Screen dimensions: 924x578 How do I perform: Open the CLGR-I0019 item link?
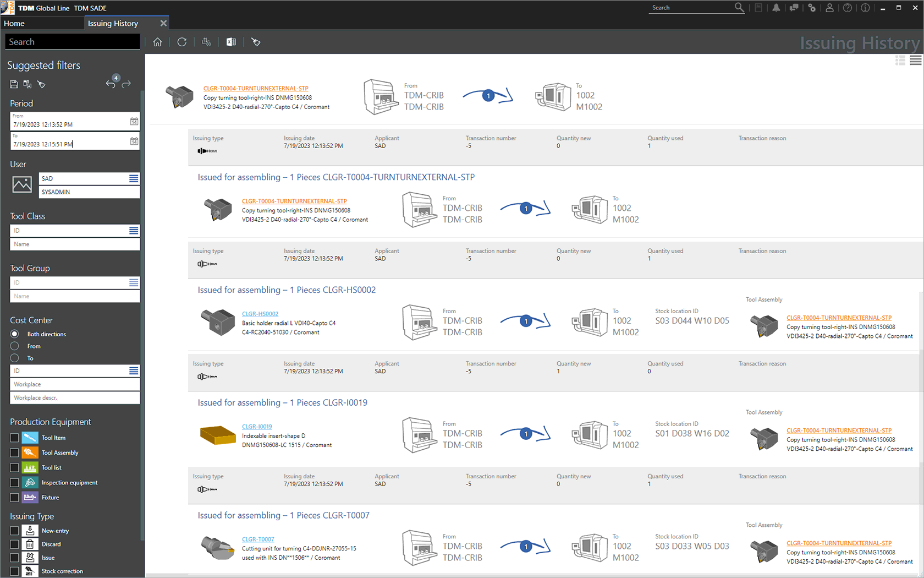[257, 427]
